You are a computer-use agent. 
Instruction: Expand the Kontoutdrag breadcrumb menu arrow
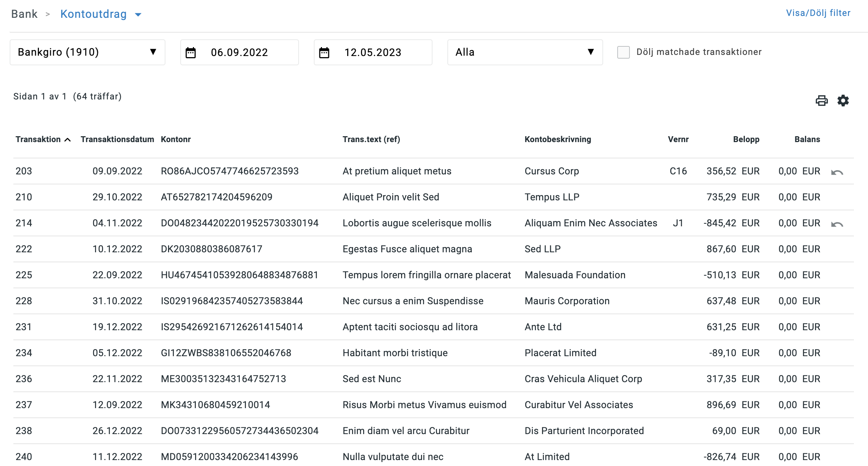(x=138, y=15)
